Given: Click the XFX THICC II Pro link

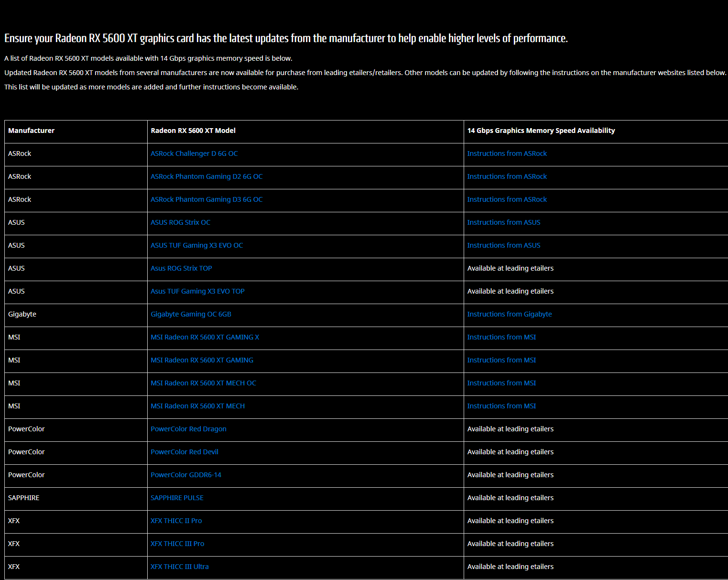Looking at the screenshot, I should [176, 521].
